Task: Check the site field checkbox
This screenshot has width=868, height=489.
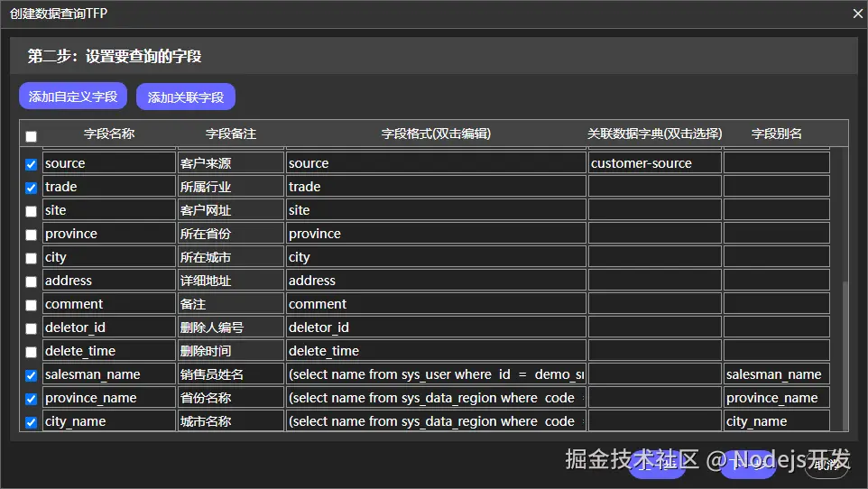Action: pos(31,211)
